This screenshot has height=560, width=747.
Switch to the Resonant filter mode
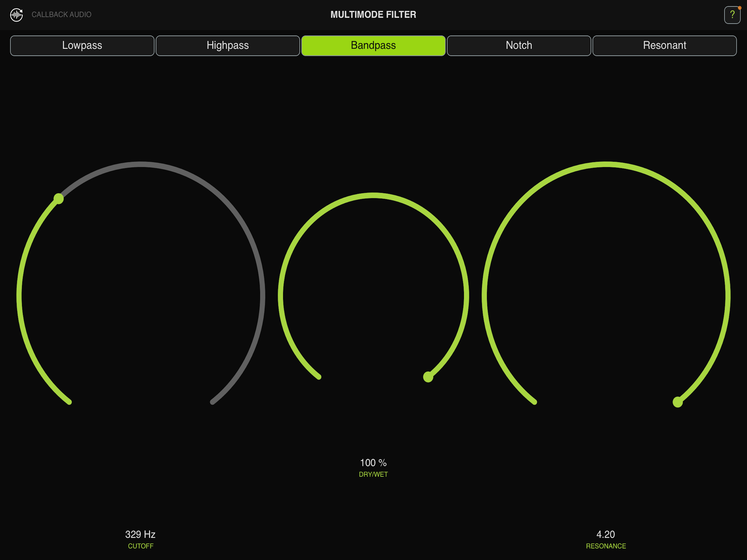pyautogui.click(x=664, y=46)
